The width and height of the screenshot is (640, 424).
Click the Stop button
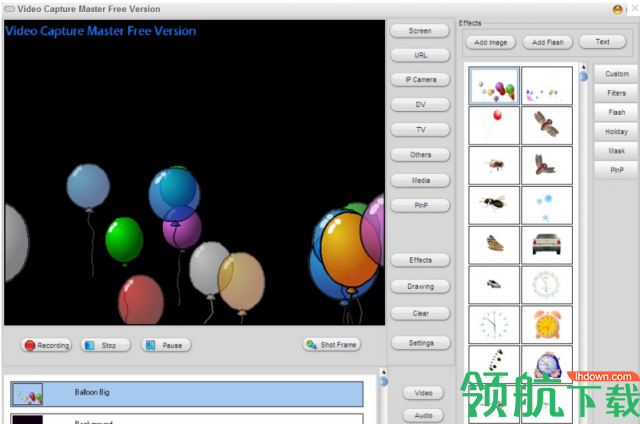click(x=105, y=345)
